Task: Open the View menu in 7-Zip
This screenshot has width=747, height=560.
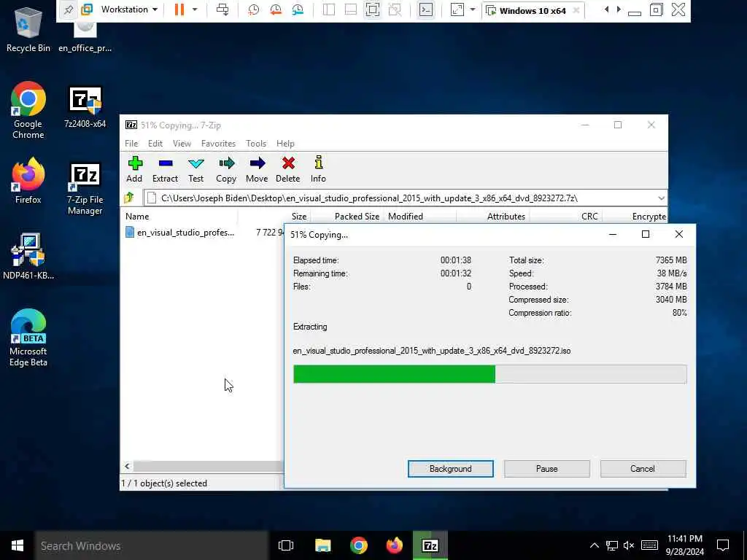Action: click(x=182, y=144)
